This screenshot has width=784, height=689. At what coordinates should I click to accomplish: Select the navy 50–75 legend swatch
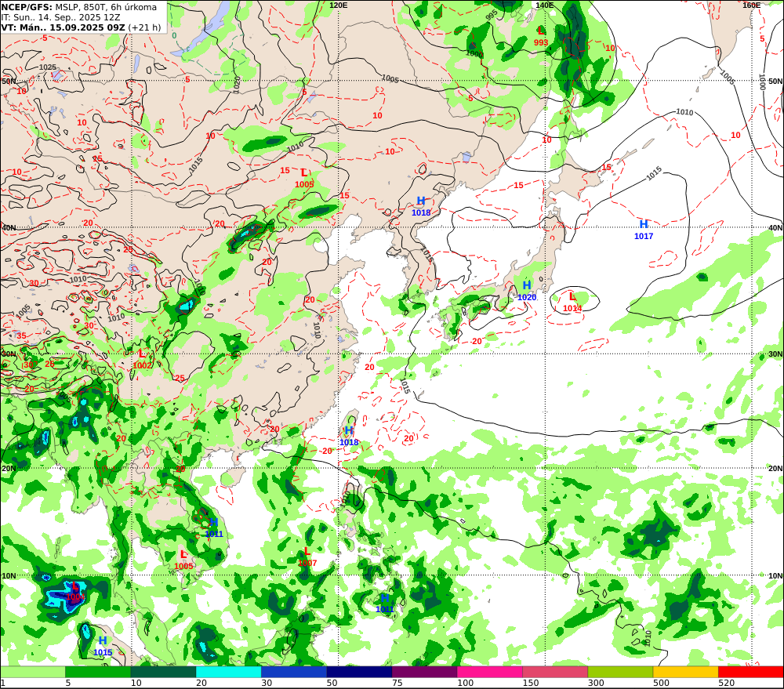click(x=359, y=672)
